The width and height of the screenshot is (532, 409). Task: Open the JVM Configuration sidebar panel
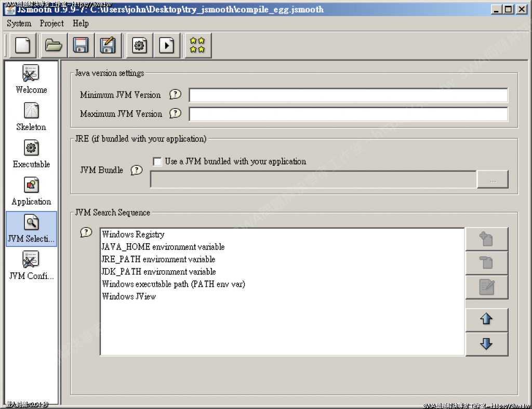[x=31, y=266]
